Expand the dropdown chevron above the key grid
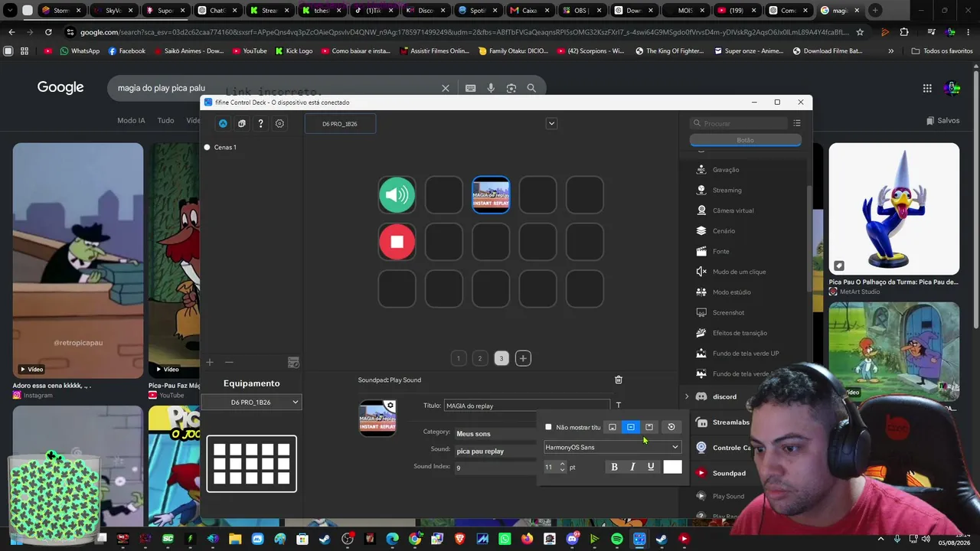Image resolution: width=980 pixels, height=551 pixels. point(551,123)
